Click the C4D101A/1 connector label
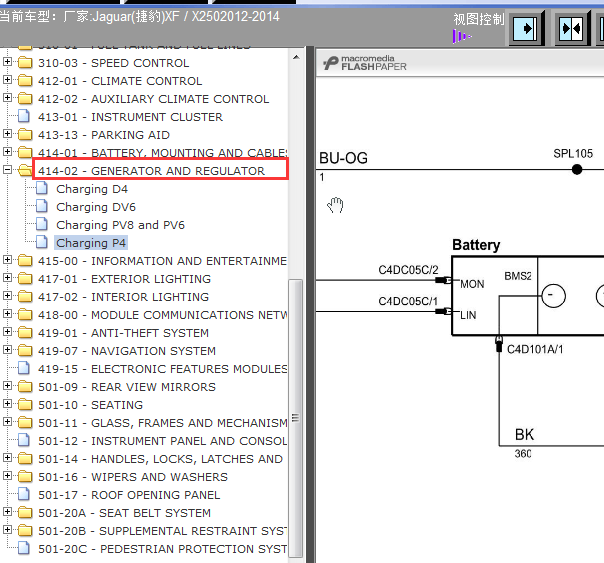The height and width of the screenshot is (563, 604). coord(535,349)
